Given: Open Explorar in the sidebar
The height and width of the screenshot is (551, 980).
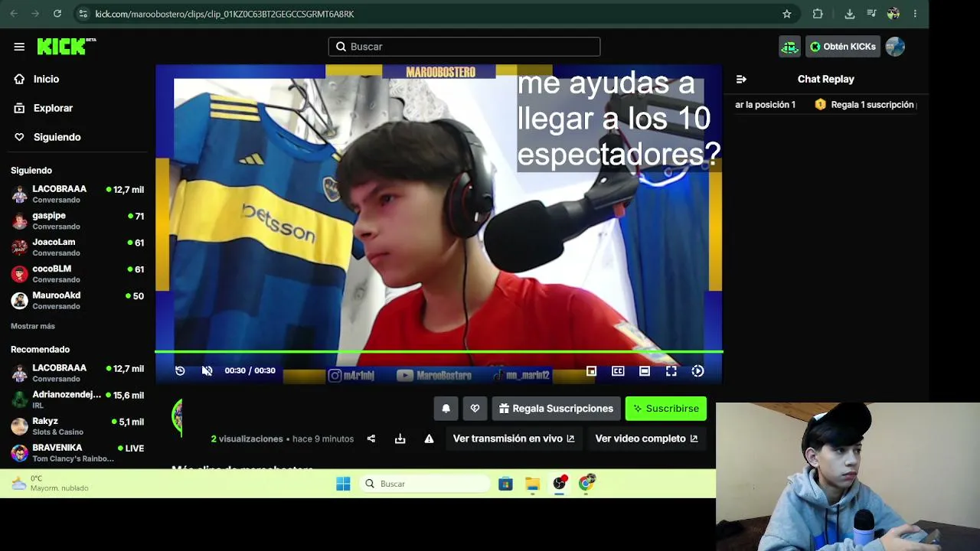Looking at the screenshot, I should click(53, 108).
